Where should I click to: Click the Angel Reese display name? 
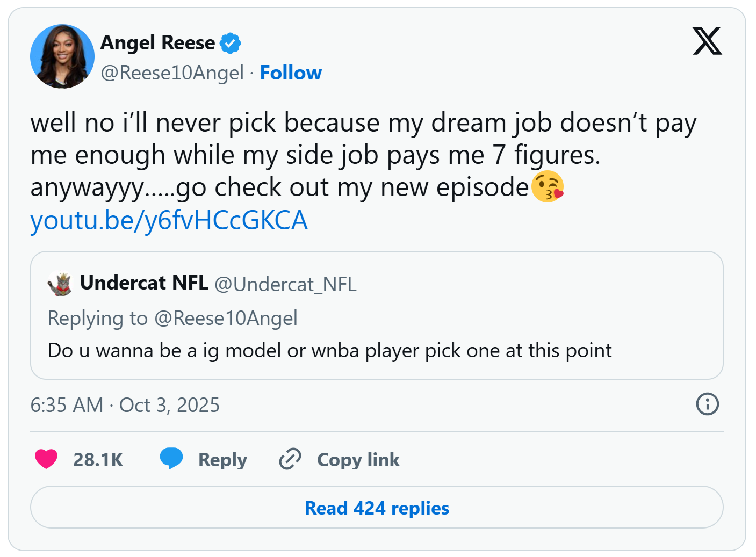157,42
